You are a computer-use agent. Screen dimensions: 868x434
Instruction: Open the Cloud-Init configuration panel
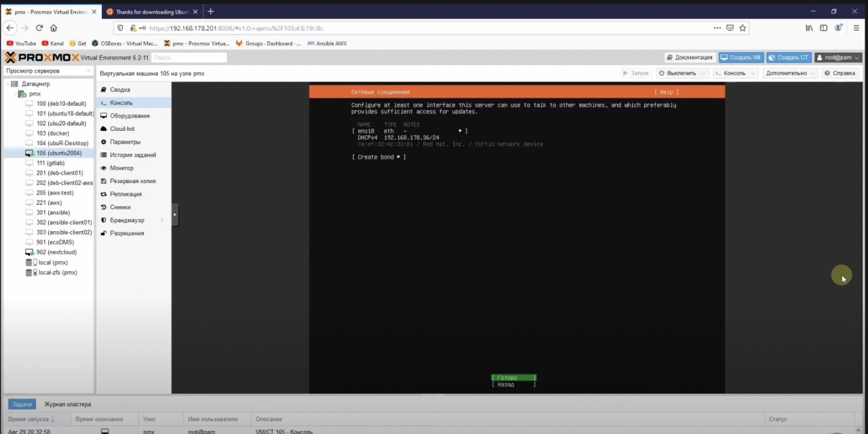pos(122,129)
